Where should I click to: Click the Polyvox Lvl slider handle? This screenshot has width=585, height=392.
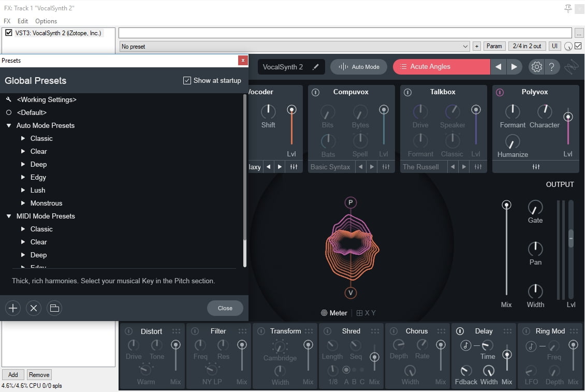(568, 117)
